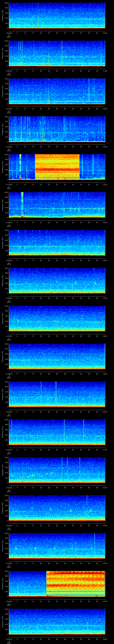This screenshot has height=644, width=114.
Task: Select the spectrogram panel starting at 14:29:00
Action: (57, 16)
